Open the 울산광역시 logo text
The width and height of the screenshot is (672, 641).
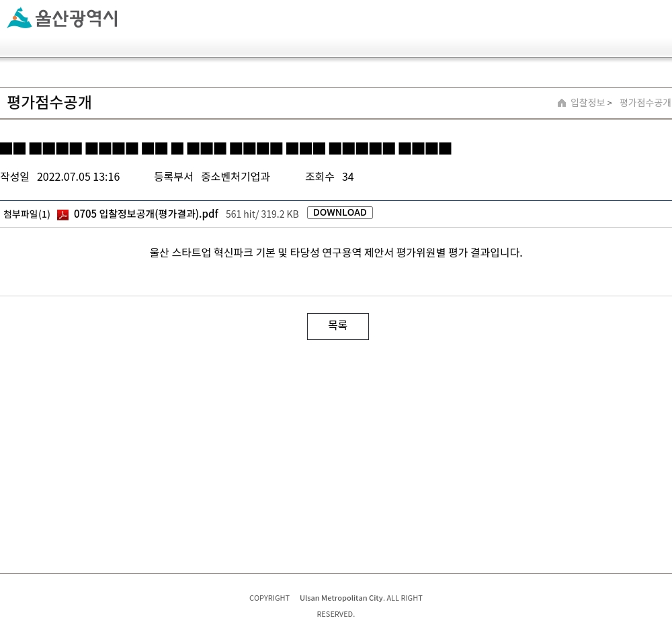click(77, 18)
